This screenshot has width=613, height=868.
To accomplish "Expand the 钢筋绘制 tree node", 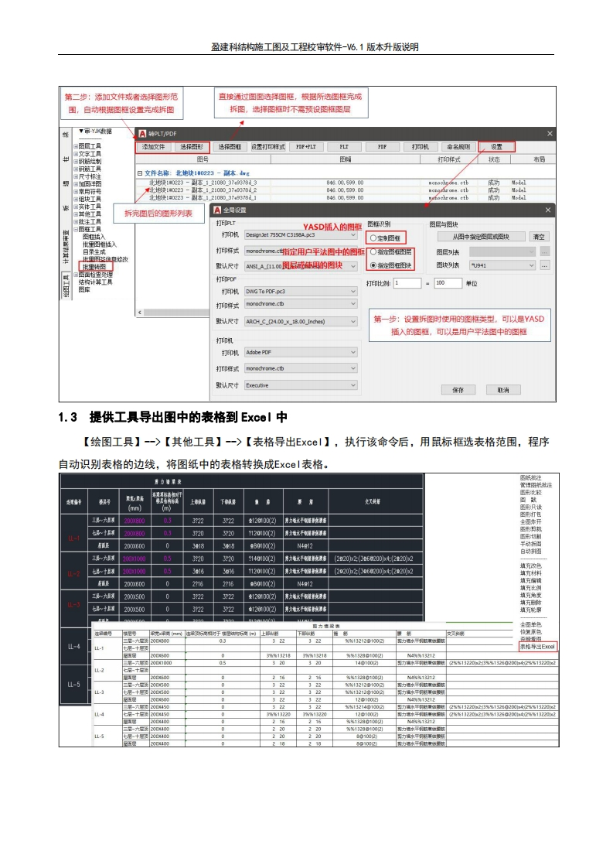I will click(x=76, y=161).
